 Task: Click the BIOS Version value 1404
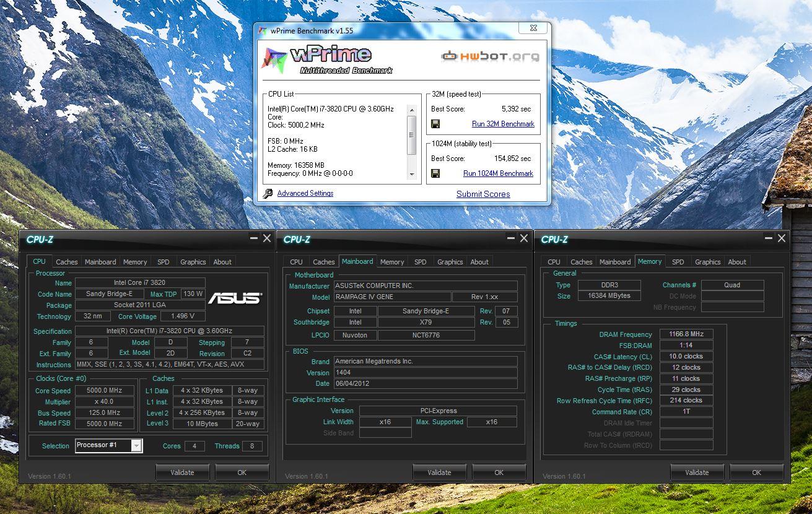point(426,372)
